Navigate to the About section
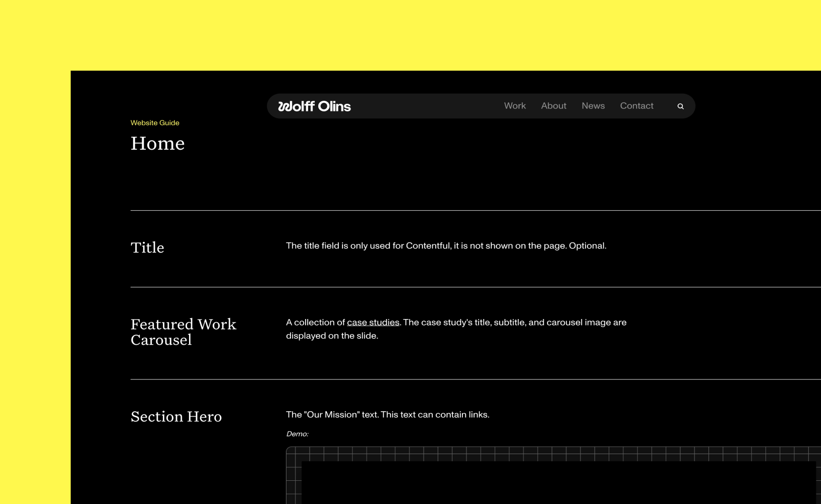Viewport: 821px width, 504px height. click(553, 106)
